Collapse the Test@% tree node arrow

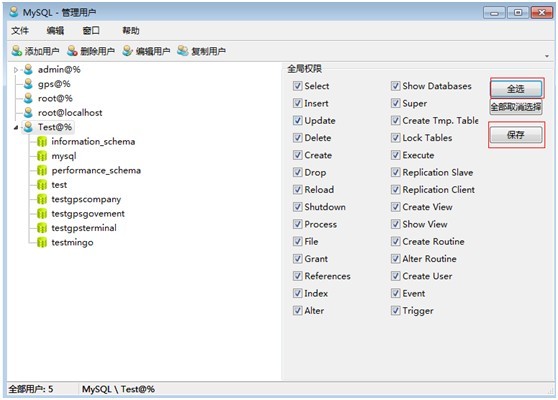16,127
